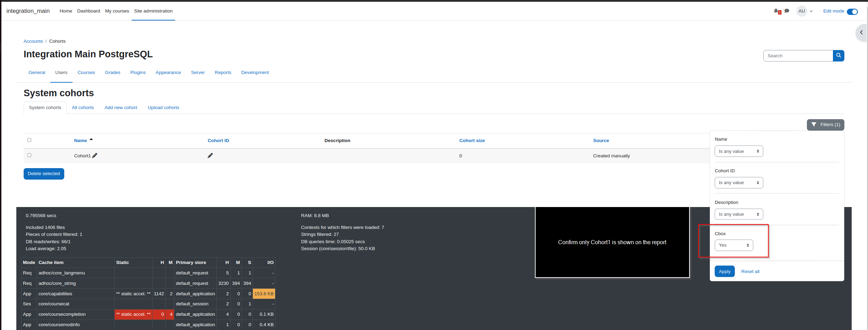Click the Cohort1 name text
This screenshot has height=330, width=868.
(x=82, y=156)
